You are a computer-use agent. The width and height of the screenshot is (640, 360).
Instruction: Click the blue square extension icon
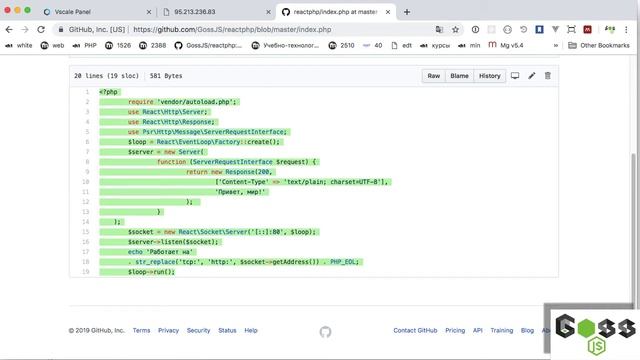pos(539,29)
